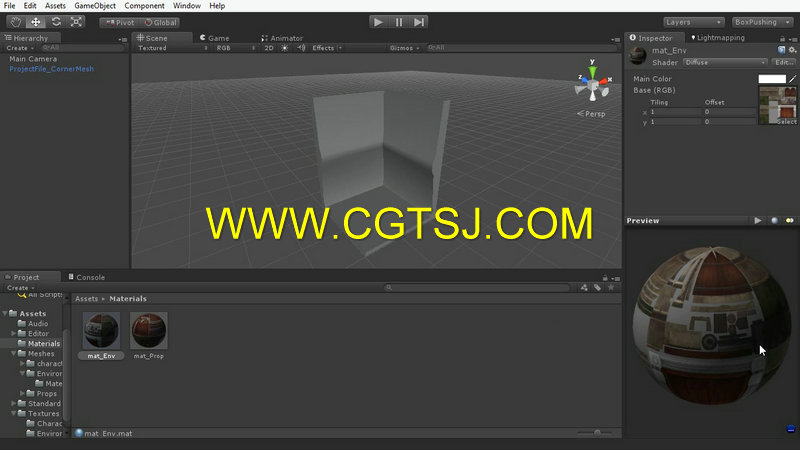Click the Preview play icon
Image resolution: width=800 pixels, height=450 pixels.
pos(758,220)
